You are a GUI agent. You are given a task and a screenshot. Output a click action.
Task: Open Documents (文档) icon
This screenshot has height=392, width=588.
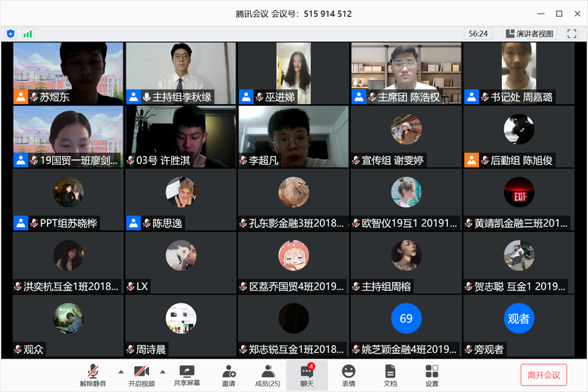click(390, 375)
